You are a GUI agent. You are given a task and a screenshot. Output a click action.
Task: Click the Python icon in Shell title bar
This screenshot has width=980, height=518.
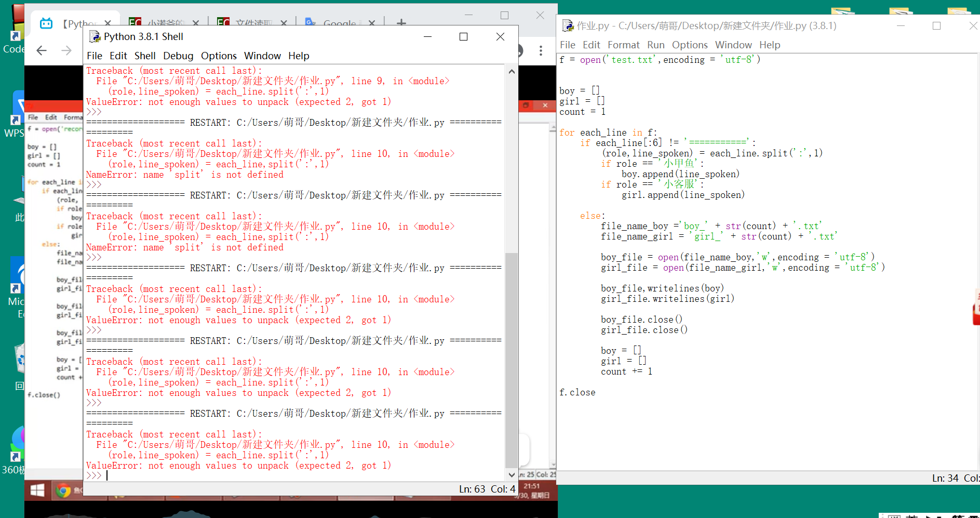pyautogui.click(x=95, y=36)
